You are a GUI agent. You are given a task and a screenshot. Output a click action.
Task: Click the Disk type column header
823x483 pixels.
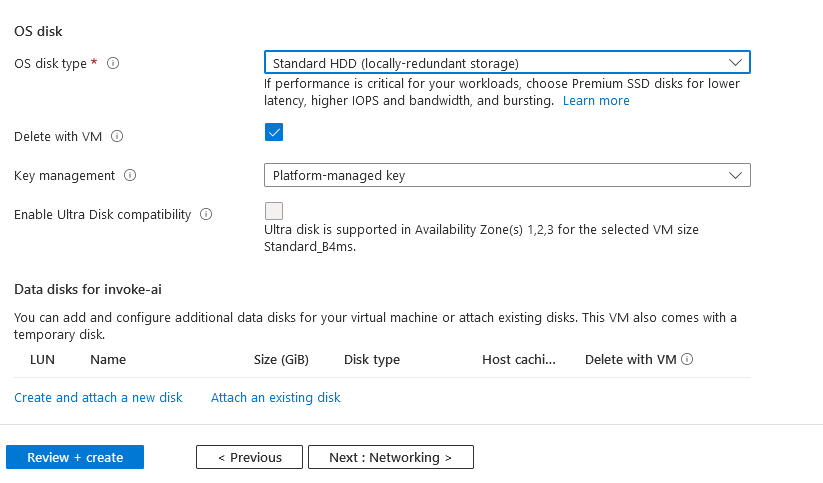coord(372,360)
